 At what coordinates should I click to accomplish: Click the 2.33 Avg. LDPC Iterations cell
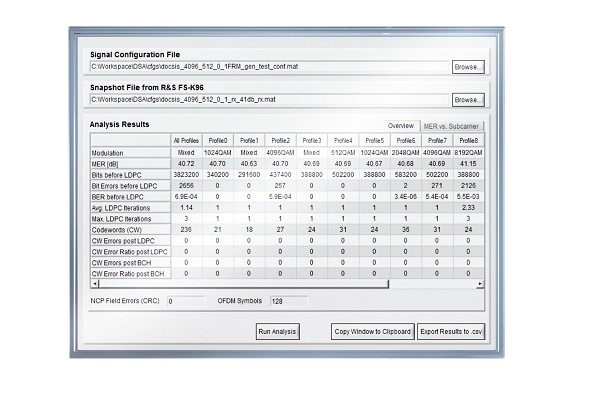(x=469, y=207)
